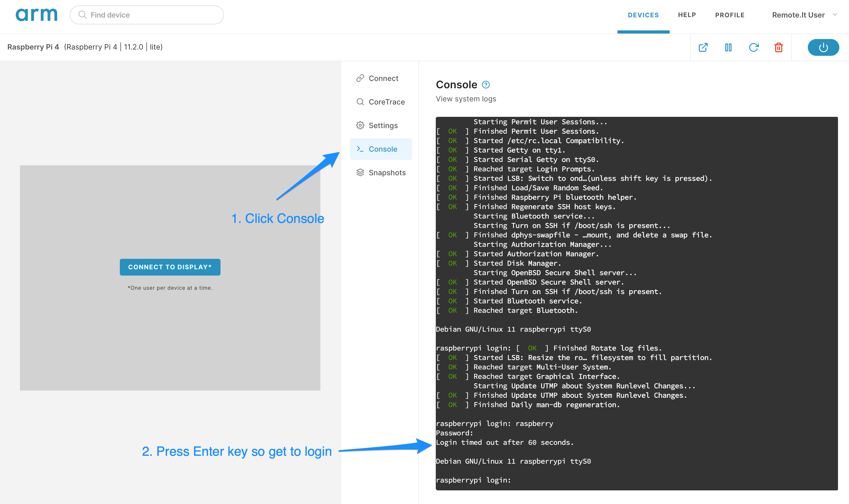Click the Raspberry Pi 4 device name
849x504 pixels.
pos(33,47)
